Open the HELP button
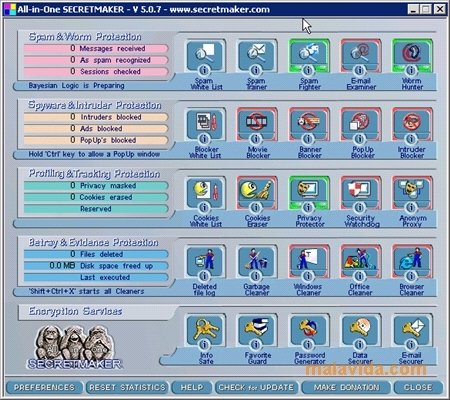Image resolution: width=450 pixels, height=400 pixels. coord(192,387)
